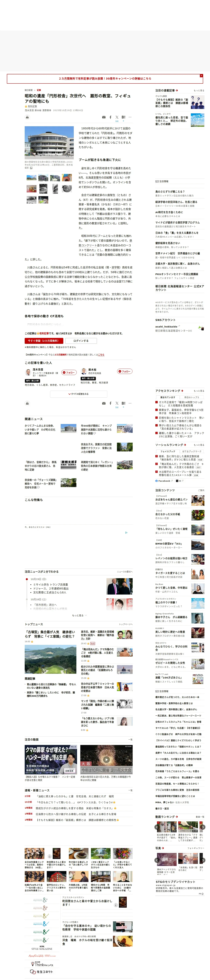Image resolution: width=210 pixels, height=980 pixels.
Task: Click ご案内 link in 注目コンテンツ
Action: pyautogui.click(x=201, y=490)
